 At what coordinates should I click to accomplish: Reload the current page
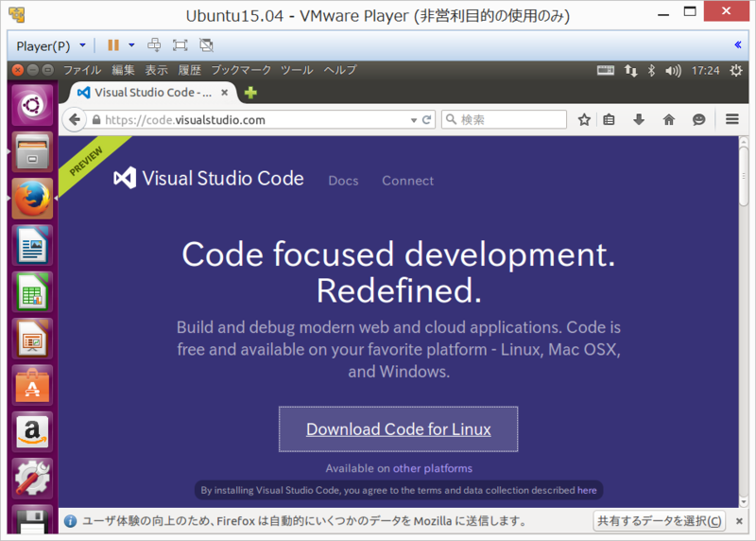coord(427,120)
